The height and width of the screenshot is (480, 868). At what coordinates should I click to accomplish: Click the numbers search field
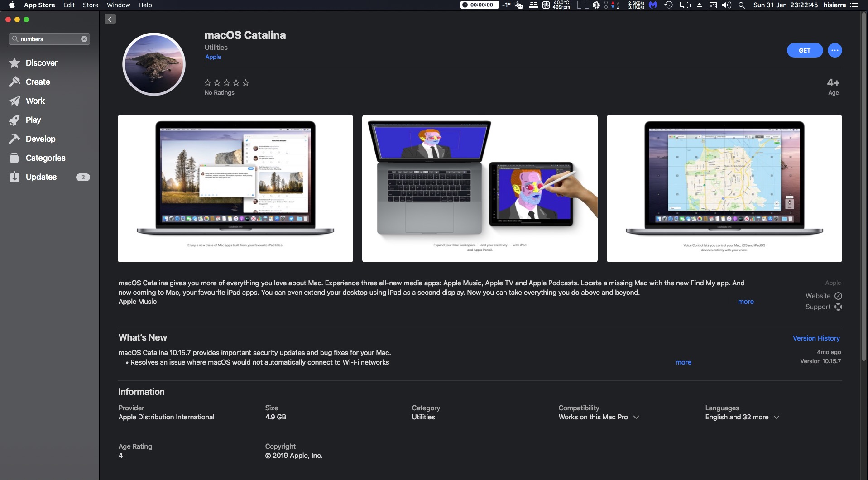[49, 39]
